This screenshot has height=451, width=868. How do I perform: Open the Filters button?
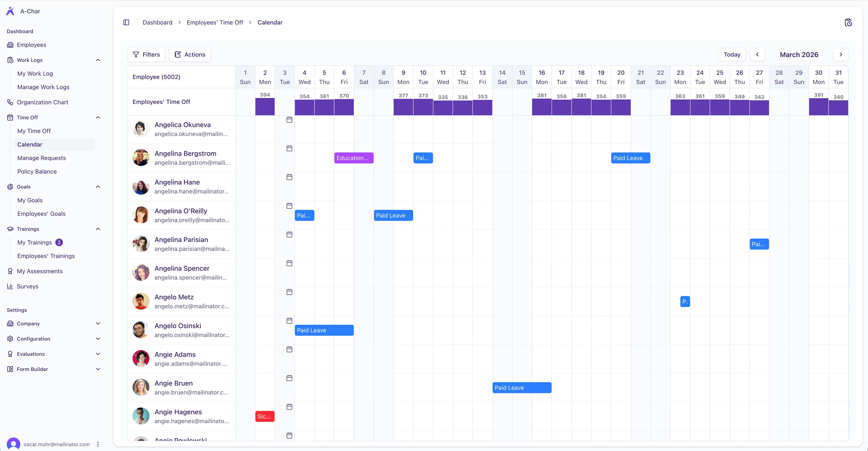(146, 55)
